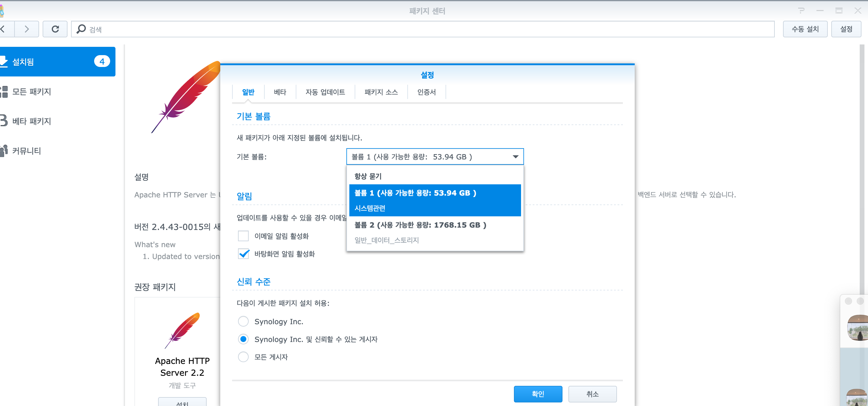The height and width of the screenshot is (406, 868).
Task: Enable the 이메일 알림 활성화 checkbox
Action: (243, 236)
